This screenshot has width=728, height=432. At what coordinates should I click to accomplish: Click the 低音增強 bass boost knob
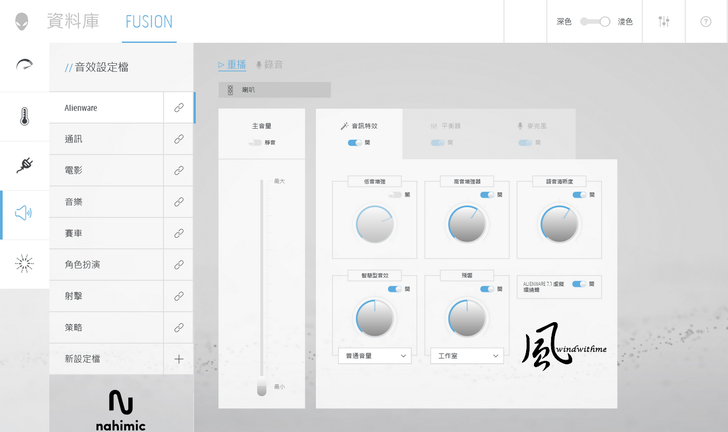(x=375, y=224)
